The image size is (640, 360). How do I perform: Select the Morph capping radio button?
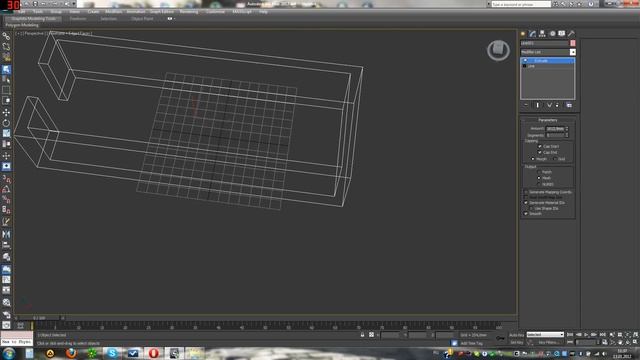(x=533, y=159)
